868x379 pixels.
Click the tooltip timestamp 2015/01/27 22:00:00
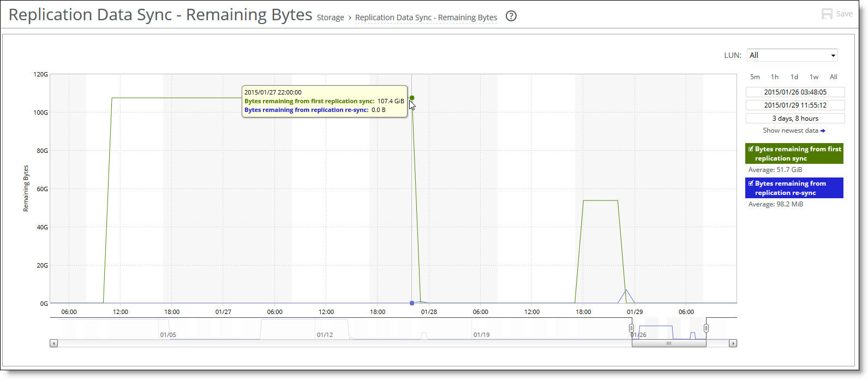click(x=273, y=92)
